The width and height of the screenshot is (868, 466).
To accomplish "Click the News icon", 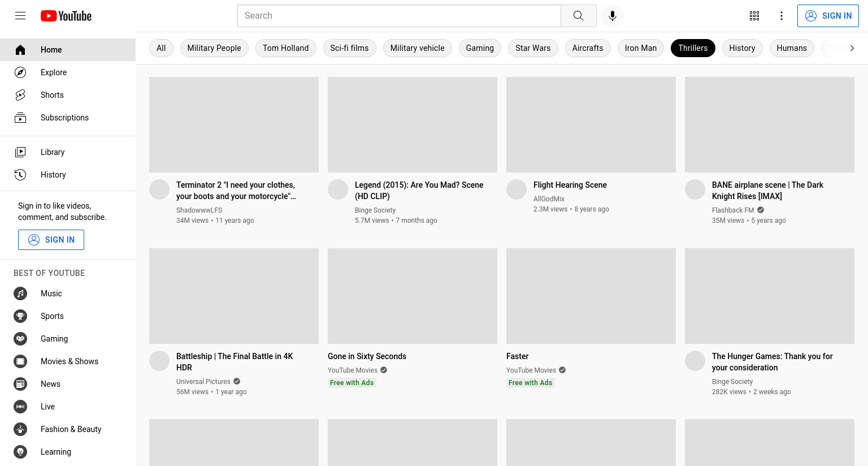I will (x=20, y=384).
